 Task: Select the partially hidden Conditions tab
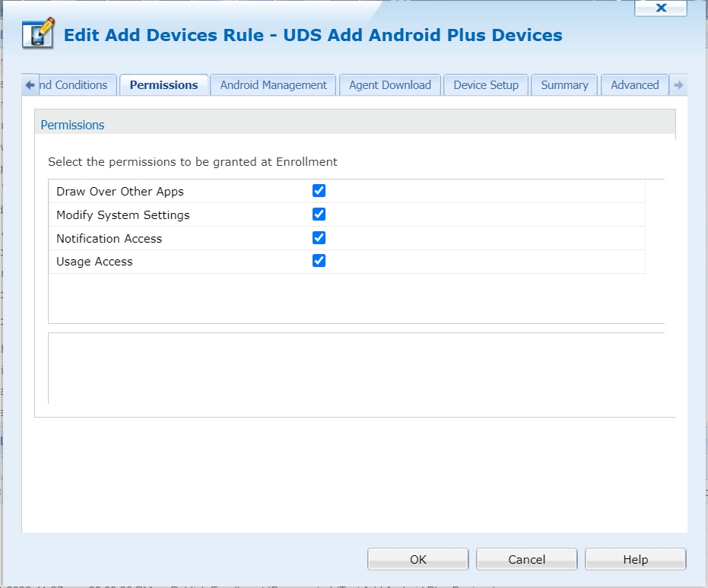[x=76, y=85]
